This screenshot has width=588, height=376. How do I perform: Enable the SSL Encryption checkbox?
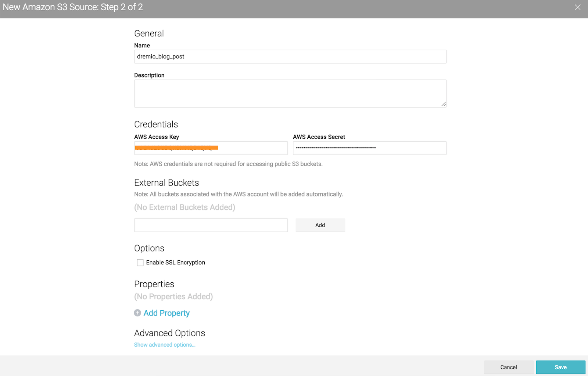pyautogui.click(x=140, y=263)
